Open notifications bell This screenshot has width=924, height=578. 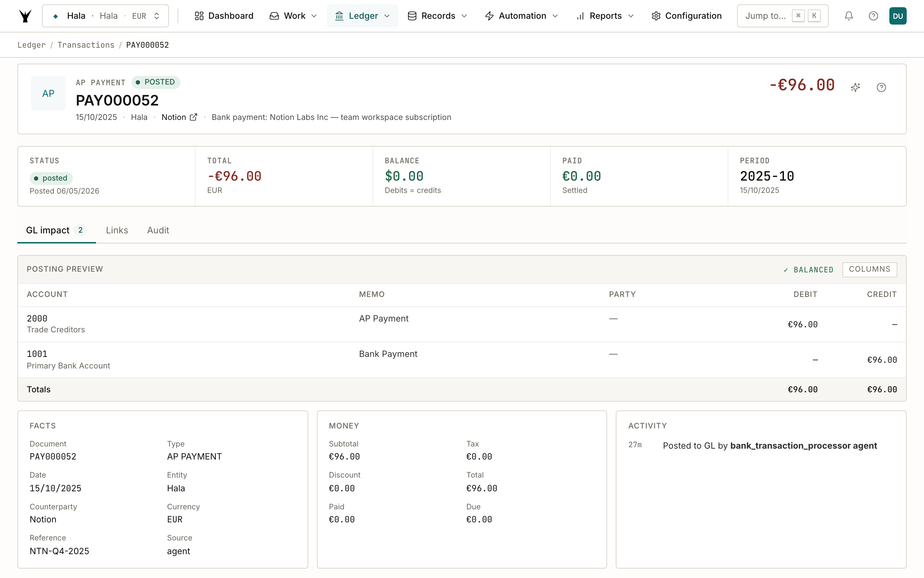849,16
